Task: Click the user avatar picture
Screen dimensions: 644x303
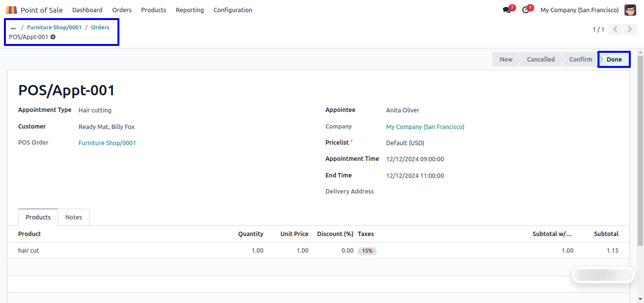Action: [x=630, y=10]
